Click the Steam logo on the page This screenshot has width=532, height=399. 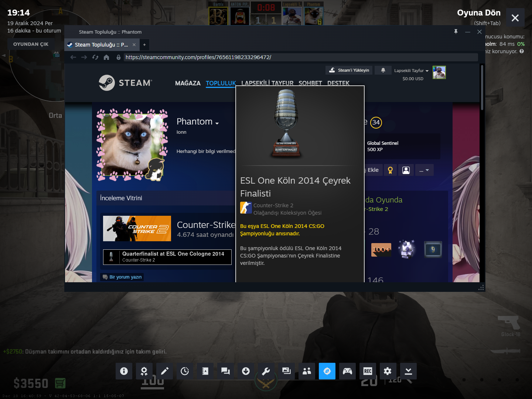click(x=126, y=83)
